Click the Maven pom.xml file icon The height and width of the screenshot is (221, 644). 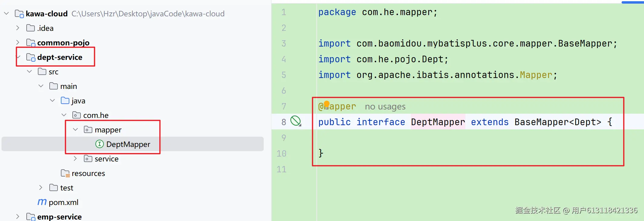[42, 202]
